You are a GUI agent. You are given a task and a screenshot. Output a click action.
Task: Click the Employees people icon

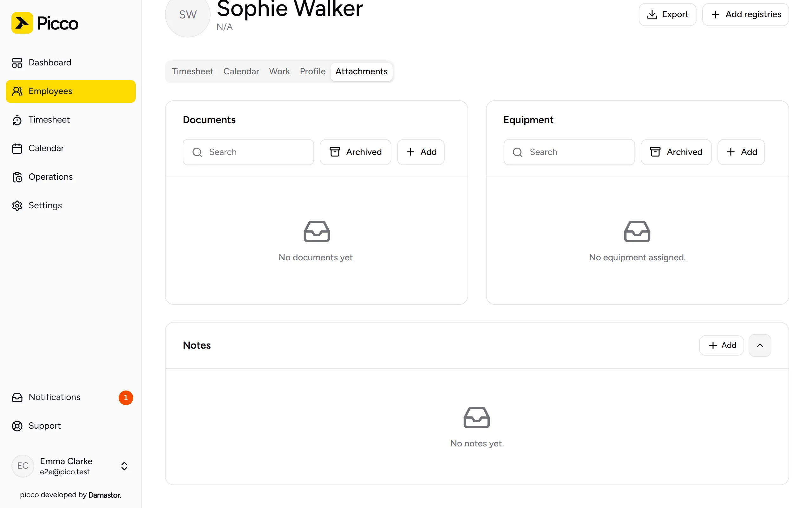(17, 91)
